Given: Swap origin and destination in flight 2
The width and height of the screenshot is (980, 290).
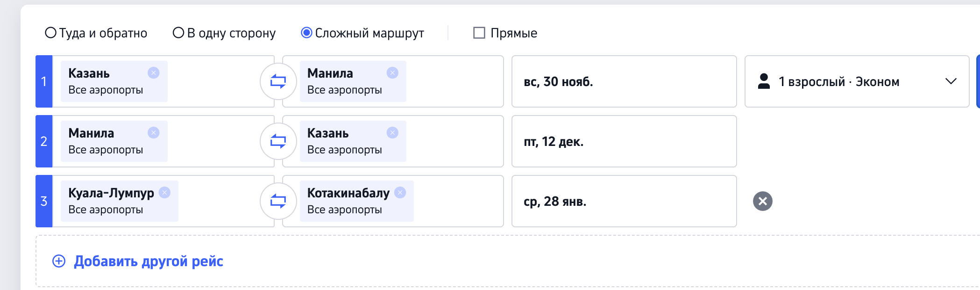Looking at the screenshot, I should [x=278, y=141].
